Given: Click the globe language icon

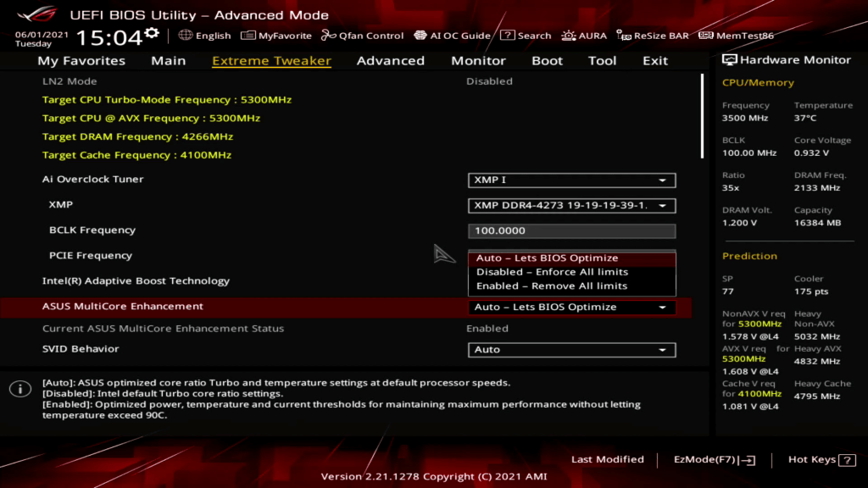Looking at the screenshot, I should point(186,35).
